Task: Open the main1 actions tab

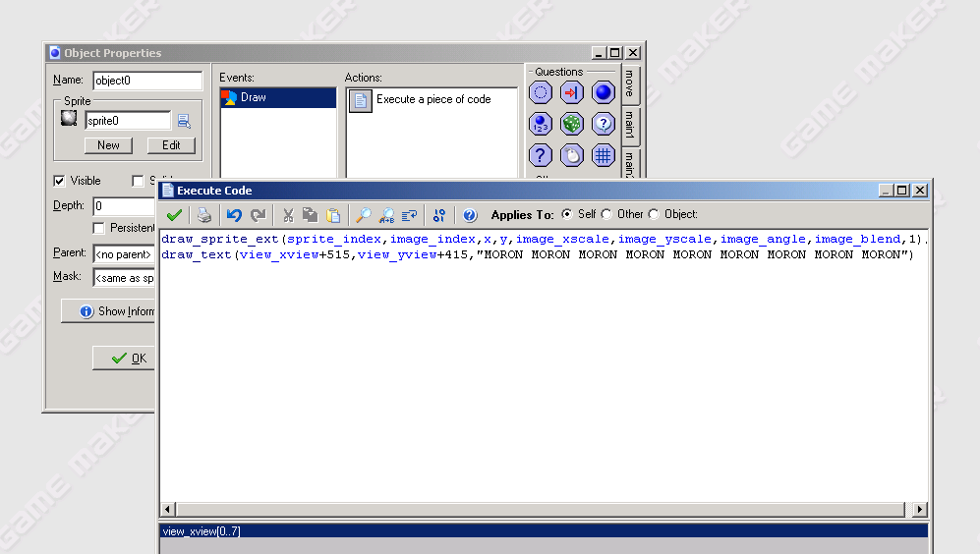Action: click(630, 127)
